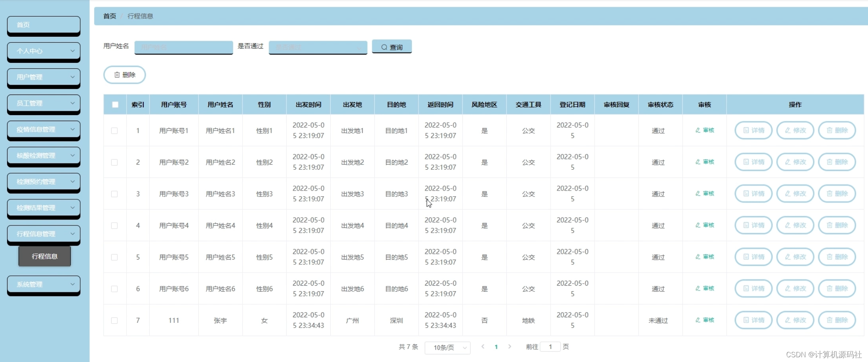Open the 10条/页 page size dropdown
Image resolution: width=868 pixels, height=362 pixels.
[447, 348]
